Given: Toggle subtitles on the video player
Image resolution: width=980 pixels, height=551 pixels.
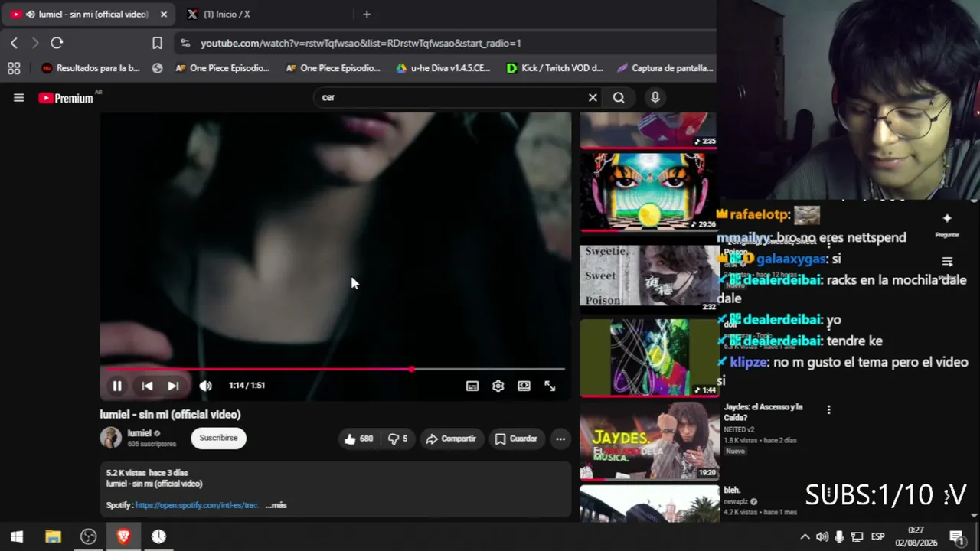Looking at the screenshot, I should pyautogui.click(x=472, y=386).
